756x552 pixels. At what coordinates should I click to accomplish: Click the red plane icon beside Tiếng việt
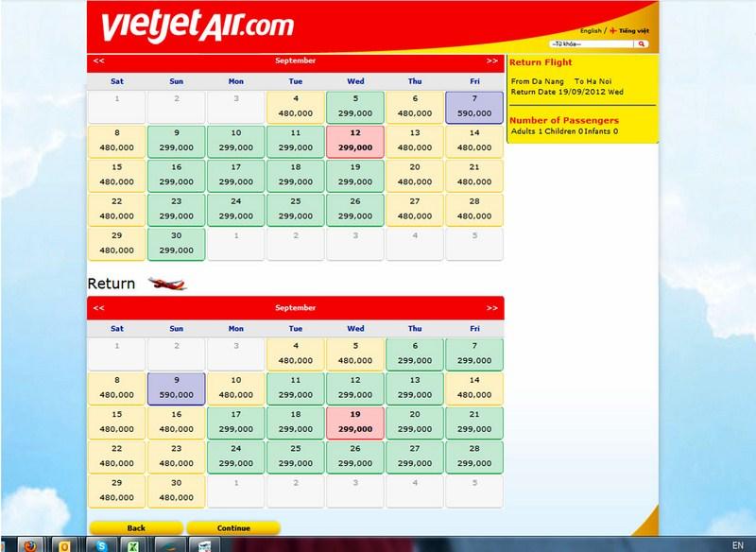(x=612, y=31)
